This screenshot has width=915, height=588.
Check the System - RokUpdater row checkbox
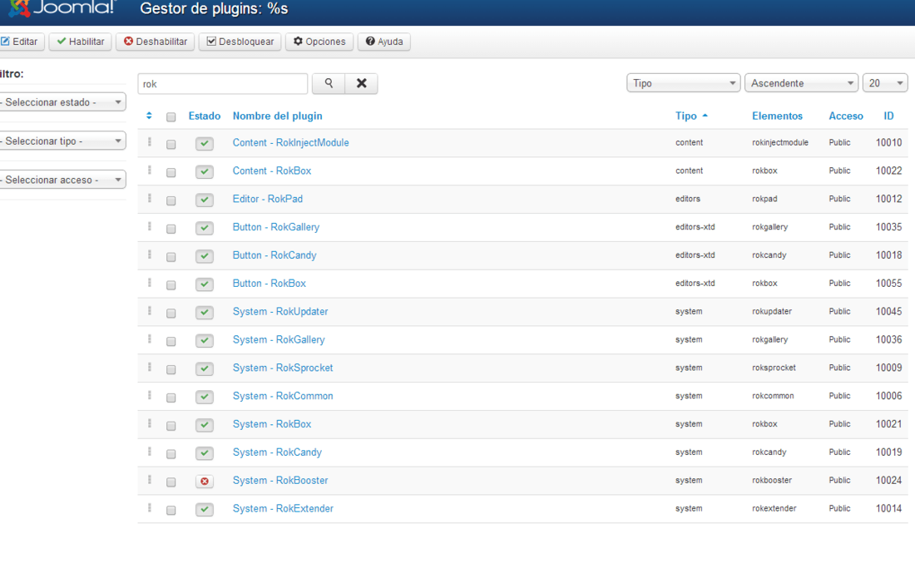point(171,314)
